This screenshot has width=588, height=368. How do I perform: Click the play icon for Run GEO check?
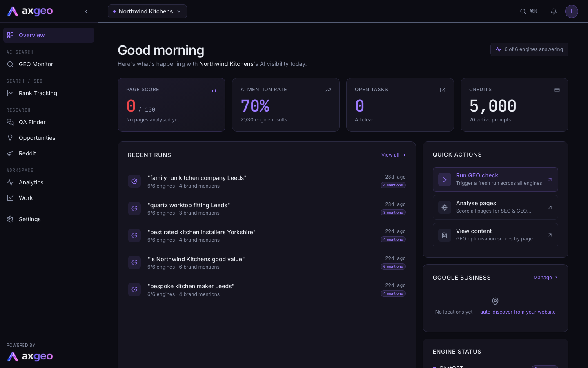pyautogui.click(x=445, y=180)
